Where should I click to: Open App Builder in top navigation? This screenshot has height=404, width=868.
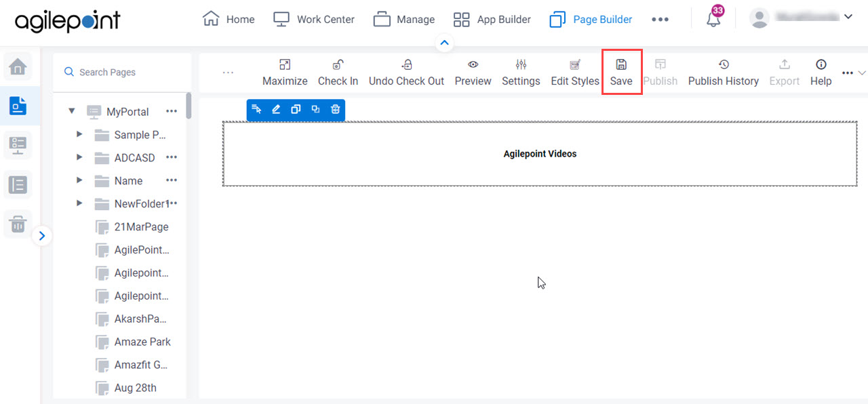492,19
